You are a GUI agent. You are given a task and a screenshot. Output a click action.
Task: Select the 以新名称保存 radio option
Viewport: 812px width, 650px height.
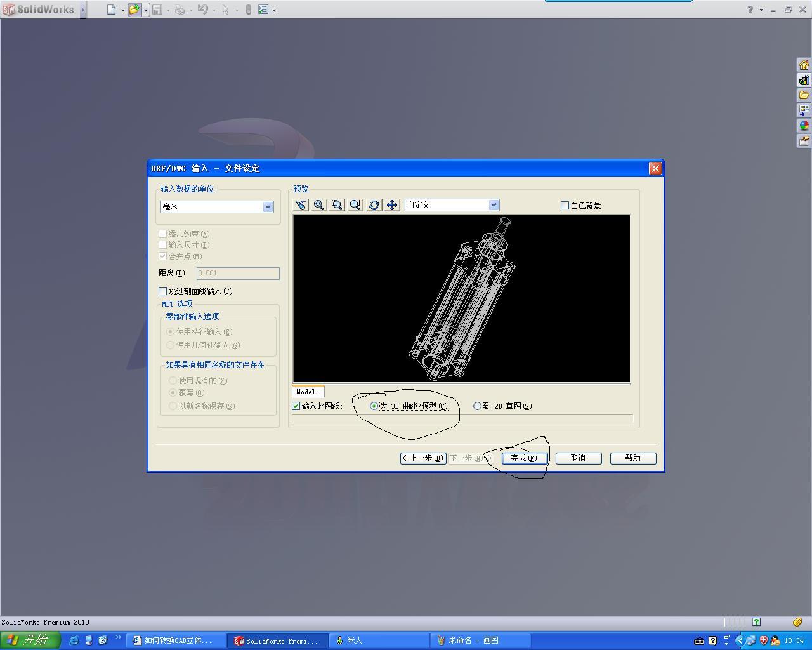coord(173,406)
